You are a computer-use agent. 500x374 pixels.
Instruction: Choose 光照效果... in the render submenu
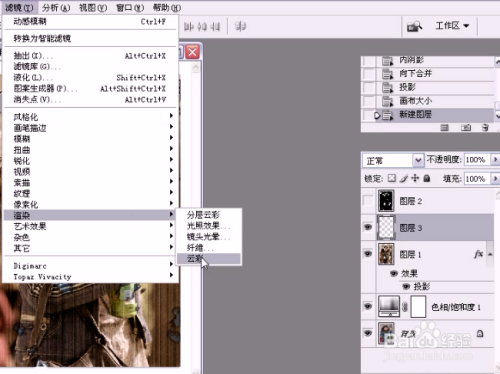(209, 226)
